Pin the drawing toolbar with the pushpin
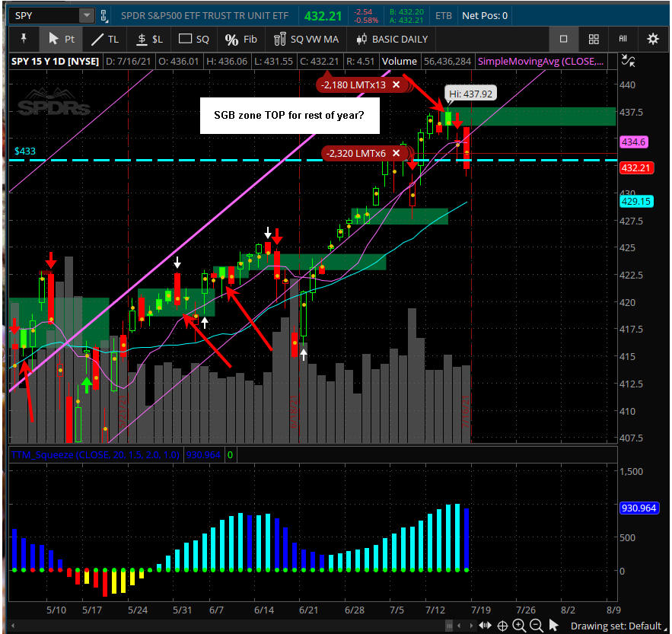This screenshot has width=672, height=634. tap(24, 39)
